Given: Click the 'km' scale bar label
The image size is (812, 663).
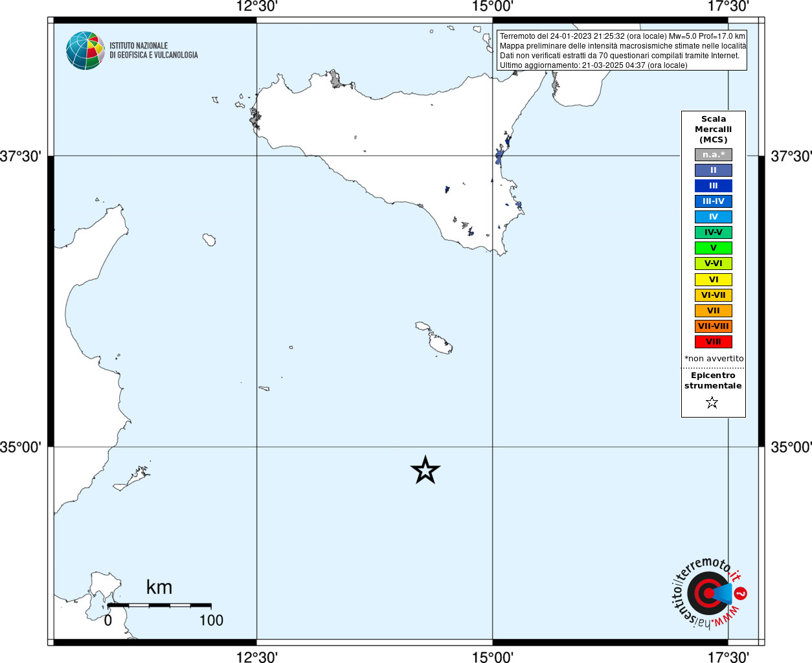Looking at the screenshot, I should coord(159,587).
